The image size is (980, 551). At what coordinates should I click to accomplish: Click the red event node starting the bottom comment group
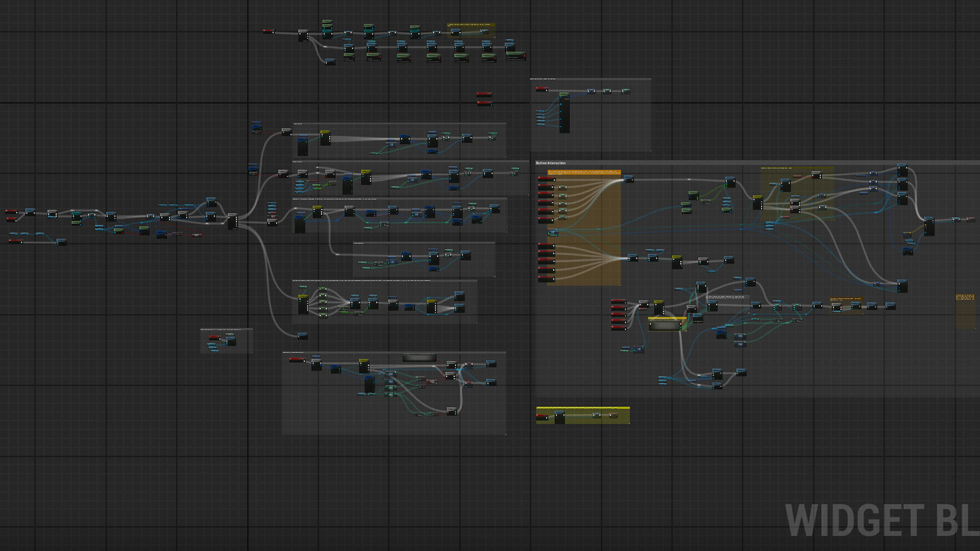pos(297,360)
